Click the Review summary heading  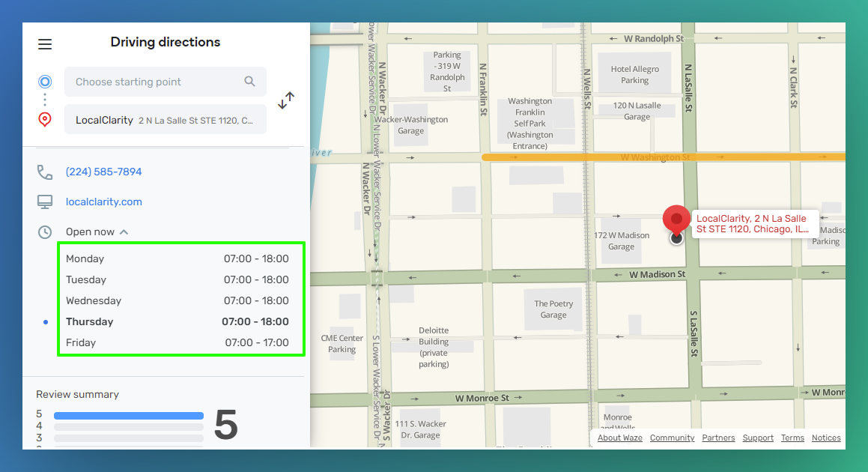(x=77, y=394)
